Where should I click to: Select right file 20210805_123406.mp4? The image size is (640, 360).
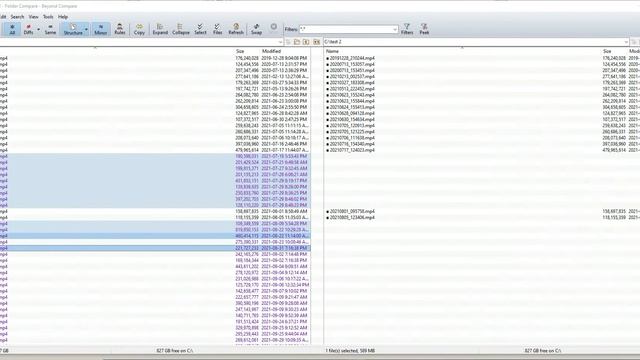coord(352,217)
